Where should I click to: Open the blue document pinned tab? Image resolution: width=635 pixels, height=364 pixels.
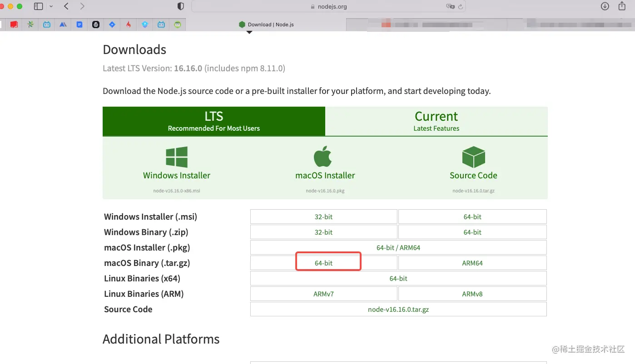tap(79, 25)
